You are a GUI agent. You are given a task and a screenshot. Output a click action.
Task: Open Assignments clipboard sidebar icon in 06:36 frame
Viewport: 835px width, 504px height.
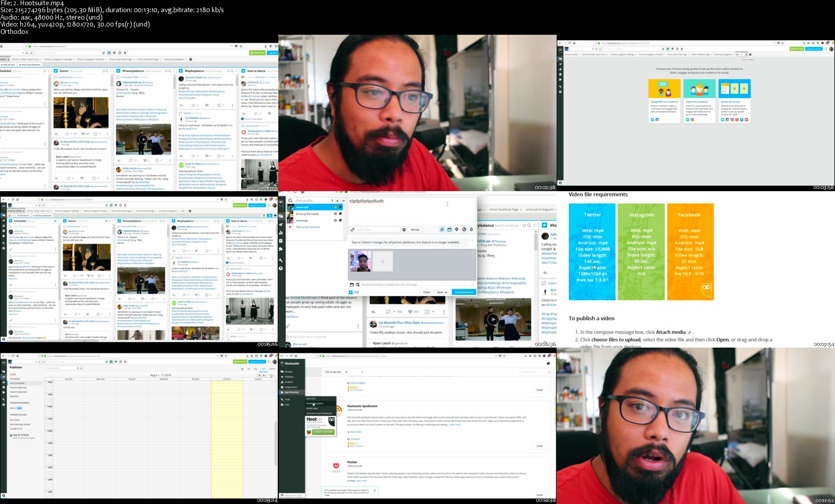pyautogui.click(x=281, y=241)
